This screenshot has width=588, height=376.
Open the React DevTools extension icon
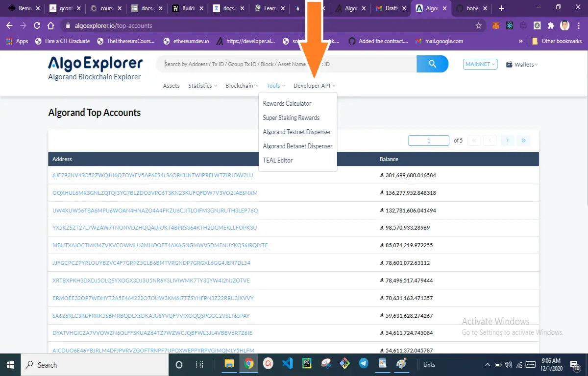[x=510, y=25]
